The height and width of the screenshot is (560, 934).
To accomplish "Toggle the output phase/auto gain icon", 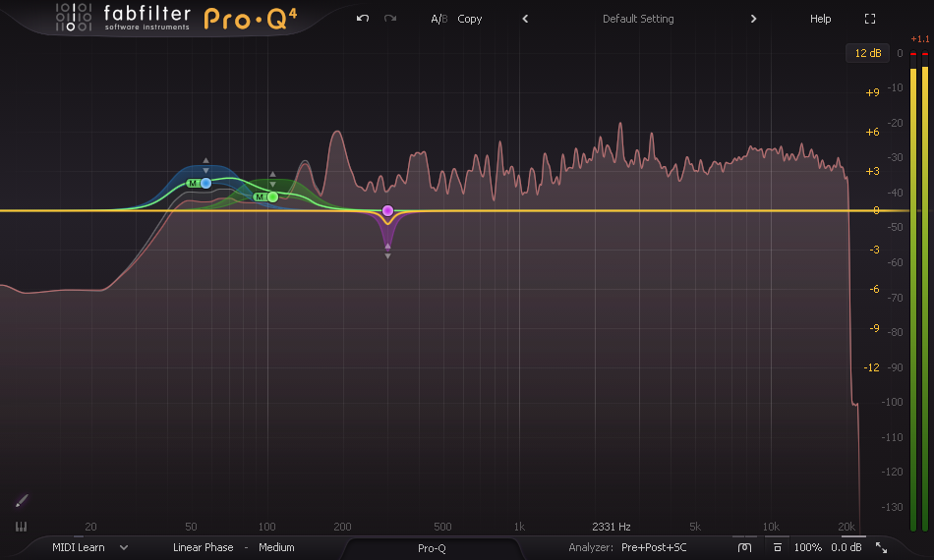I will [744, 547].
